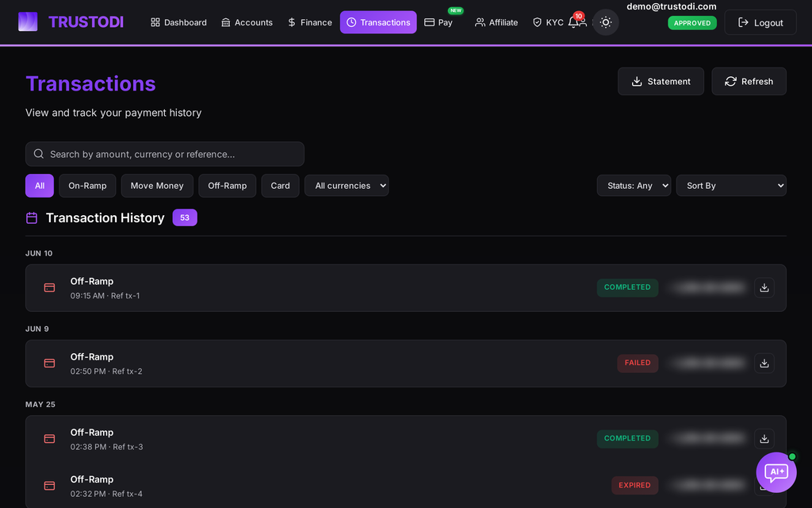Open the Status: Any dropdown
812x508 pixels.
pos(634,186)
